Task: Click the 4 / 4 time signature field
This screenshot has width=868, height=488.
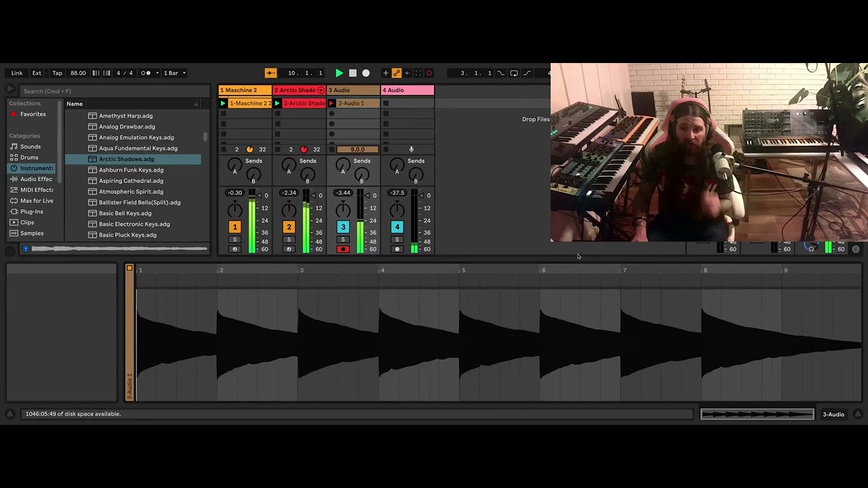Action: [x=125, y=73]
